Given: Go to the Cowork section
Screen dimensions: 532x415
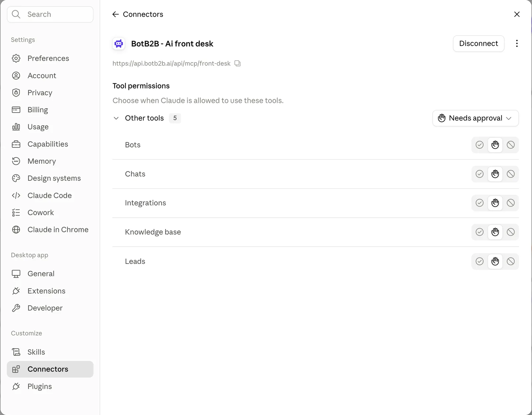Looking at the screenshot, I should click(x=50, y=213).
